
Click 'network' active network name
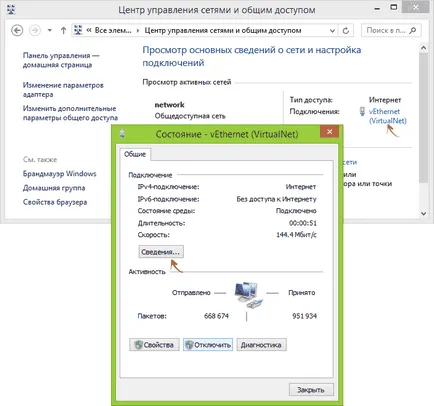point(169,105)
